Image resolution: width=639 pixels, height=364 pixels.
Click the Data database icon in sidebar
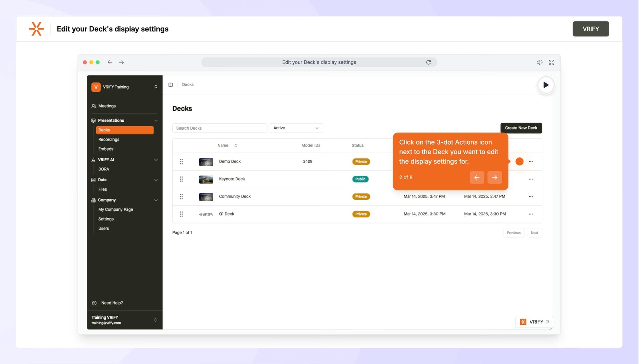(93, 180)
